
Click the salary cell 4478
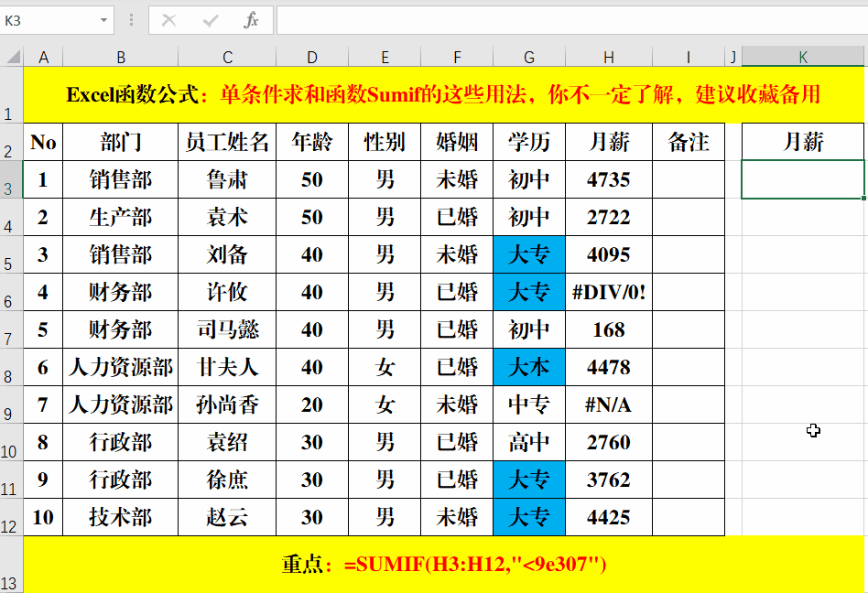[609, 367]
